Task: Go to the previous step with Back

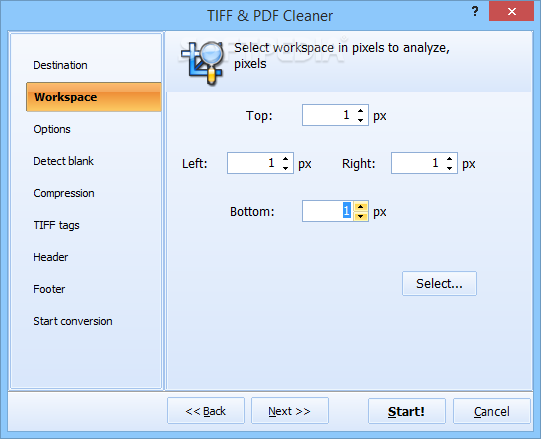Action: 206,411
